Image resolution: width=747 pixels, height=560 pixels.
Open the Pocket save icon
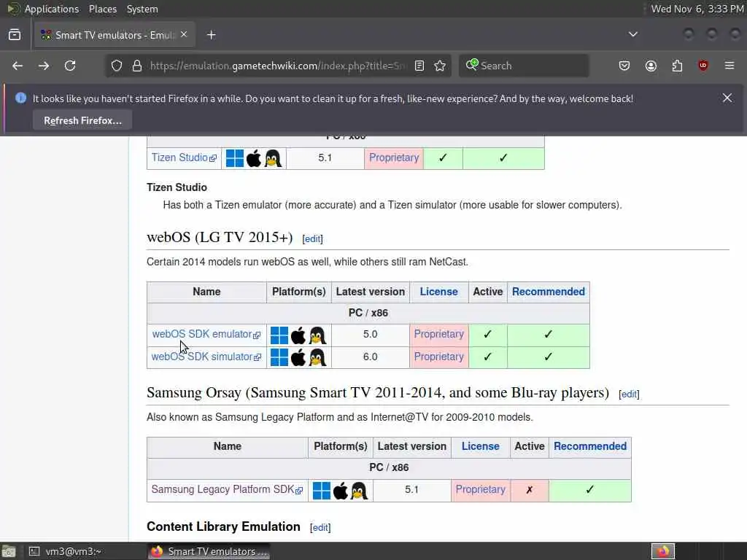click(624, 66)
